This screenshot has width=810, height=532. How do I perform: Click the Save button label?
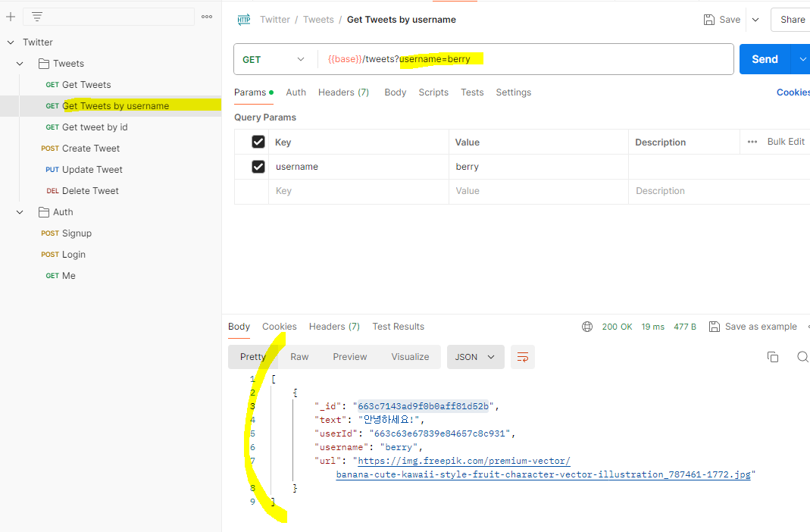pos(730,20)
